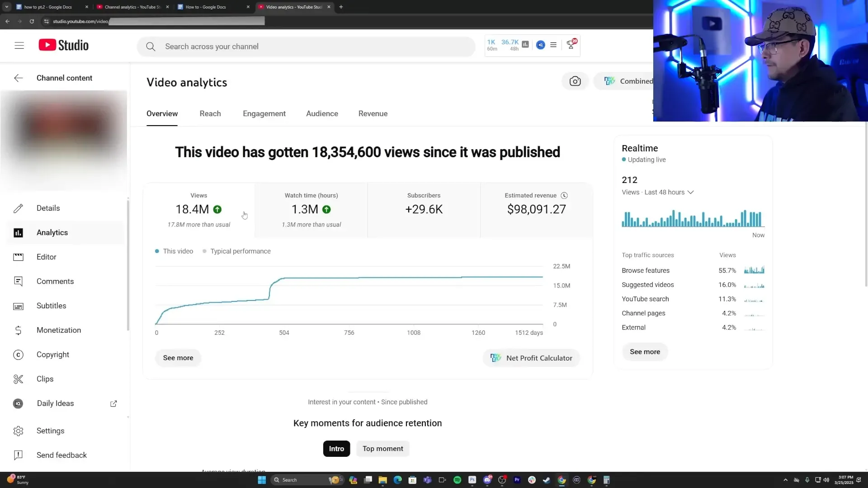Reload the page in browser toolbar
Screen dimensions: 868x488
(x=32, y=21)
